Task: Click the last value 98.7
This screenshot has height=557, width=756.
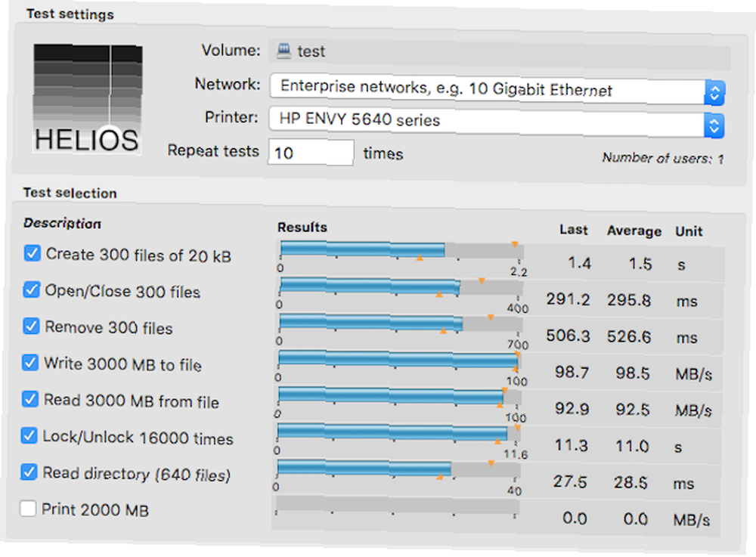Action: [572, 373]
